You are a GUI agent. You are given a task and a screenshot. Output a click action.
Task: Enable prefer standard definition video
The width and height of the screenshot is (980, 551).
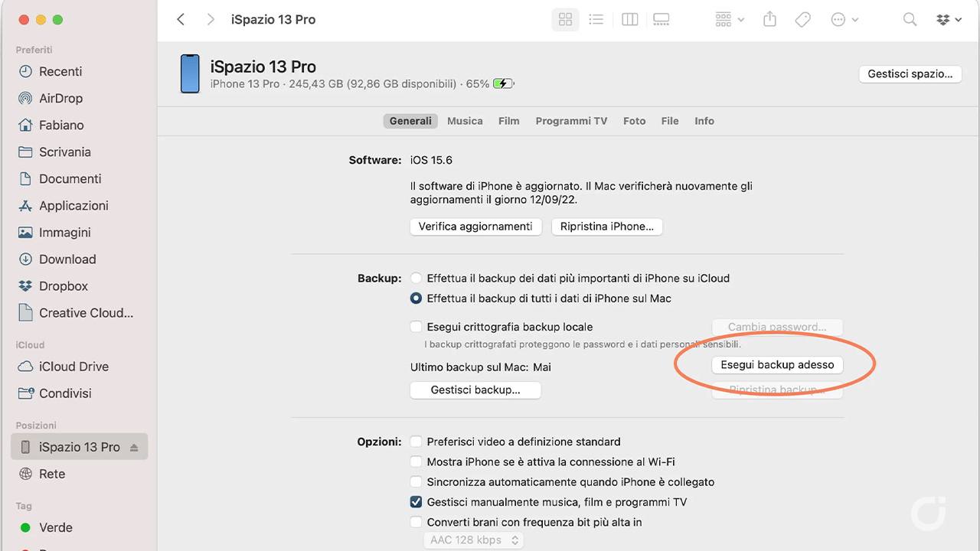tap(416, 442)
